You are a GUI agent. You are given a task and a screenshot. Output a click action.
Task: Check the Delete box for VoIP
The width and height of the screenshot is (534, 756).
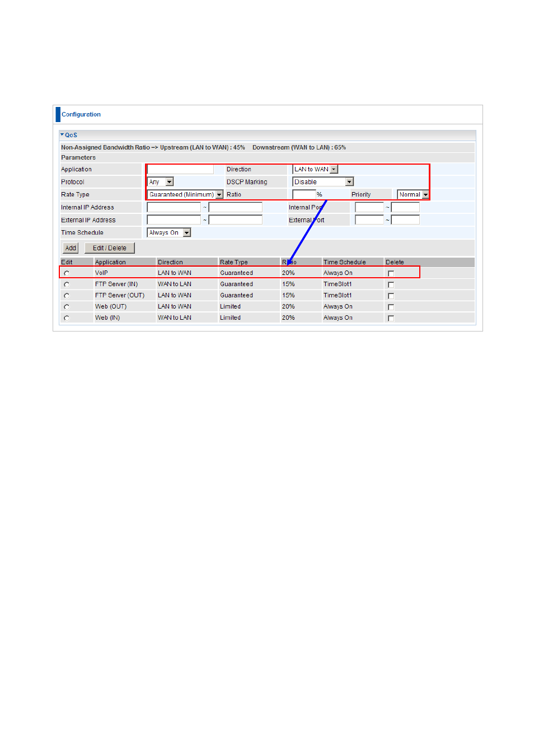(391, 273)
